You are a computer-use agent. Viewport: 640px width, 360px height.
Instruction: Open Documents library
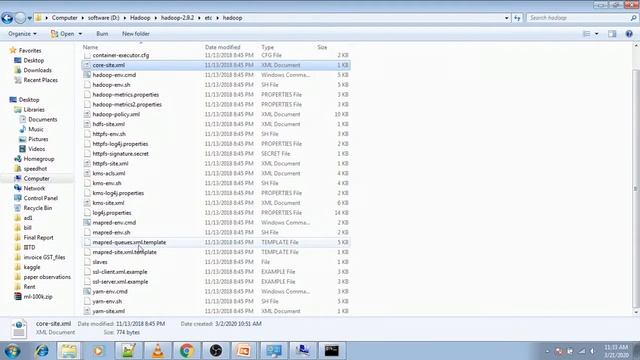point(42,120)
